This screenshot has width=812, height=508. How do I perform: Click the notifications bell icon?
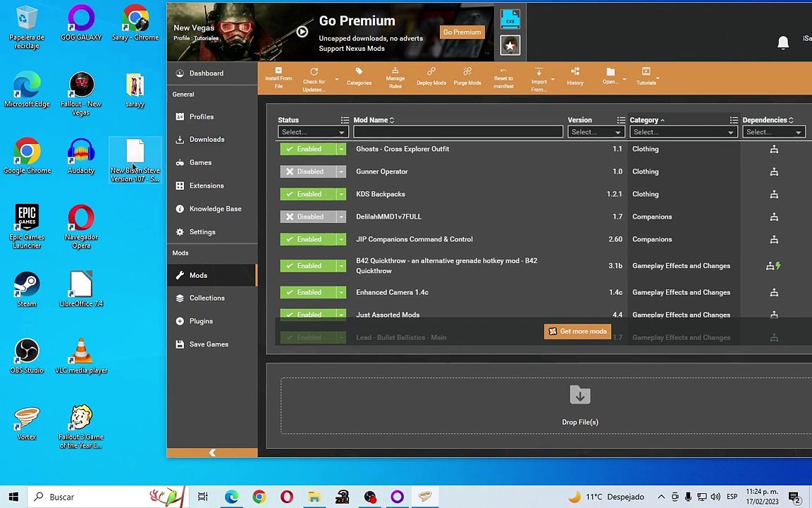(783, 42)
